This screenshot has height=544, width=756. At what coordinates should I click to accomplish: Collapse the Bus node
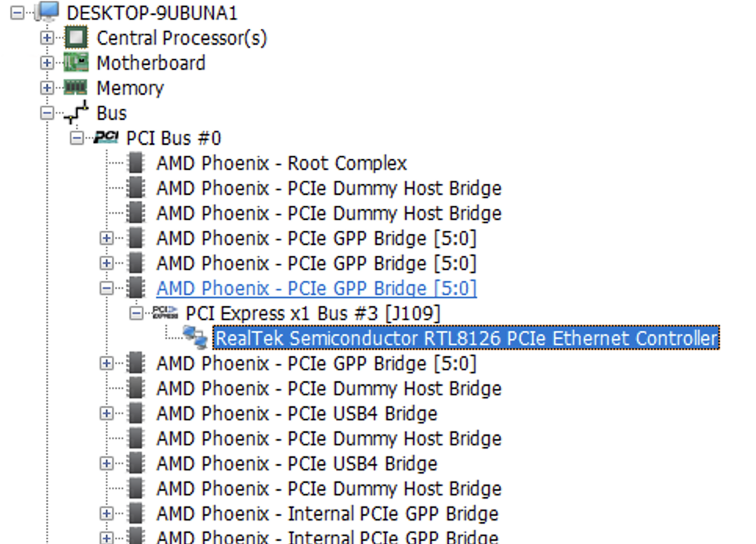pos(47,113)
